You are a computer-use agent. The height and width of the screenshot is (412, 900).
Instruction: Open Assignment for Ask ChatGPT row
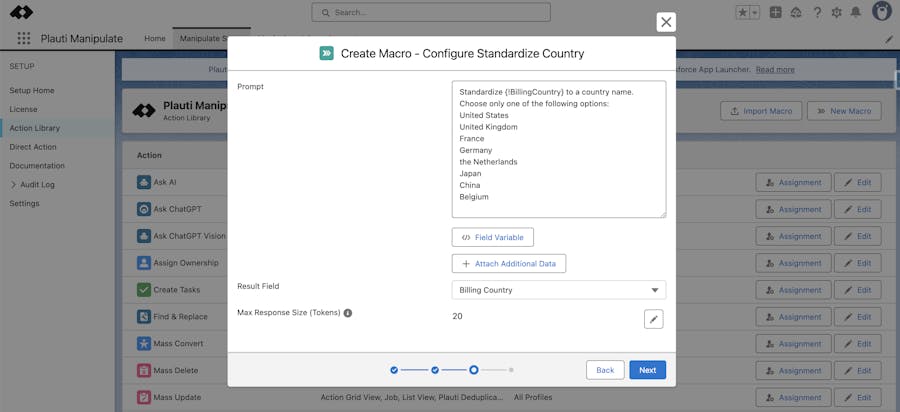click(793, 209)
